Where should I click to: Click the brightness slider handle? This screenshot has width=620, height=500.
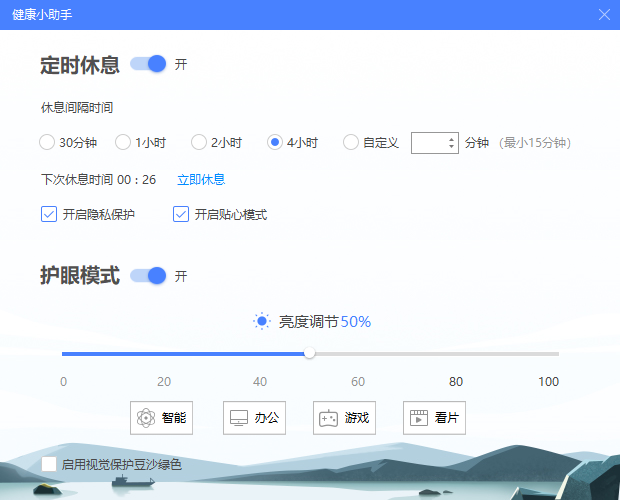click(310, 353)
